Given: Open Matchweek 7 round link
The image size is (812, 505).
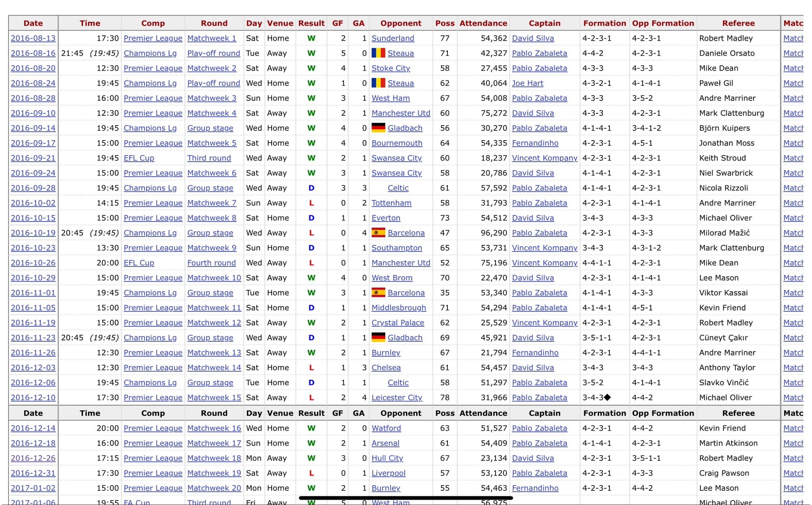Looking at the screenshot, I should click(212, 203).
